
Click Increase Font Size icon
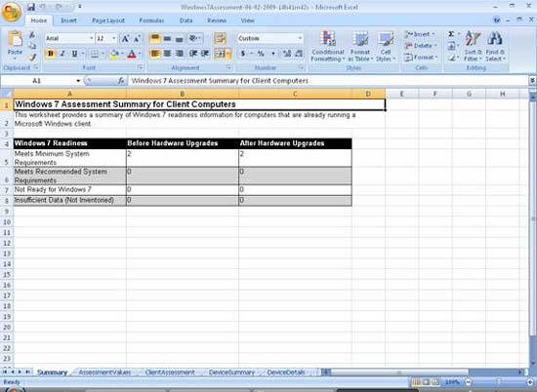[125, 38]
